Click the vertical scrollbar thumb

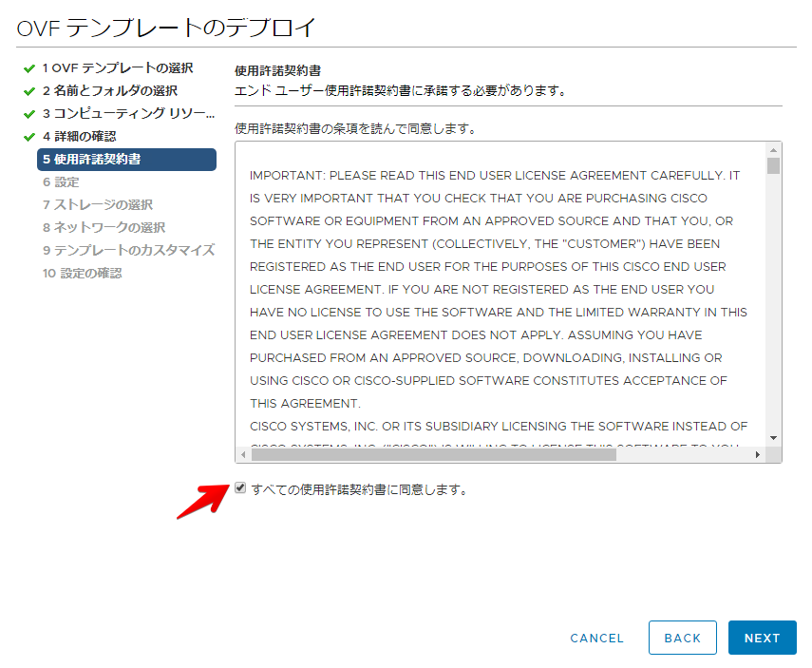click(x=773, y=166)
